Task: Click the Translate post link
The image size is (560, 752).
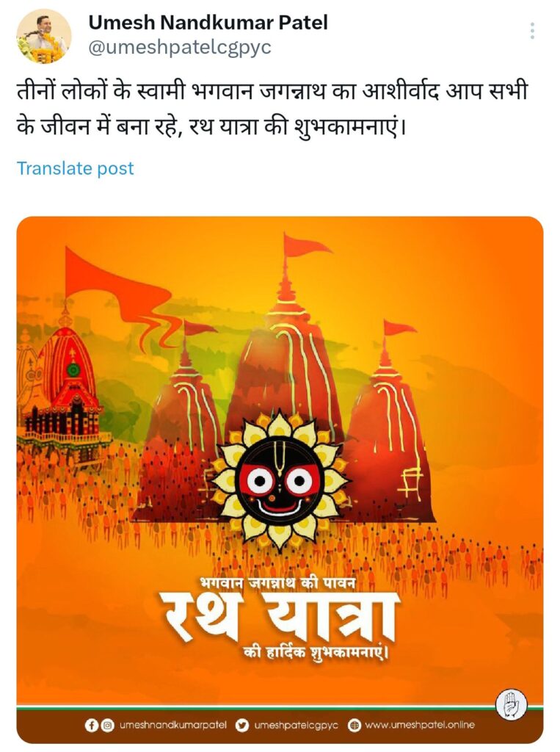Action: [x=76, y=168]
